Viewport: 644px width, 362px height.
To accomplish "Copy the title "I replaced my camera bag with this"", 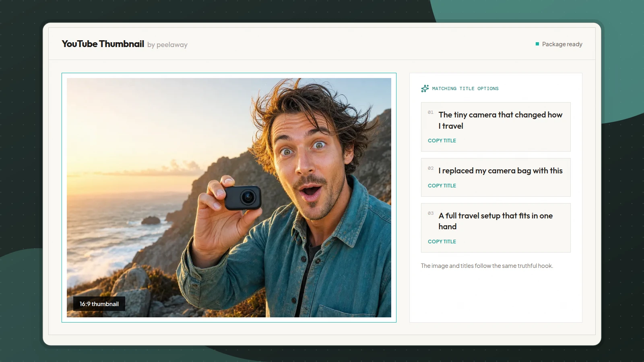I will point(442,186).
